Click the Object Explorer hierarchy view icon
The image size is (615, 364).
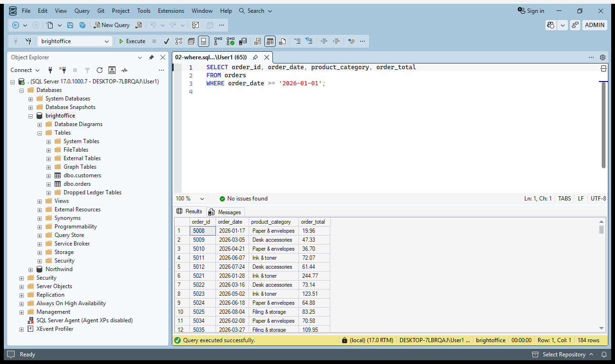coord(112,70)
